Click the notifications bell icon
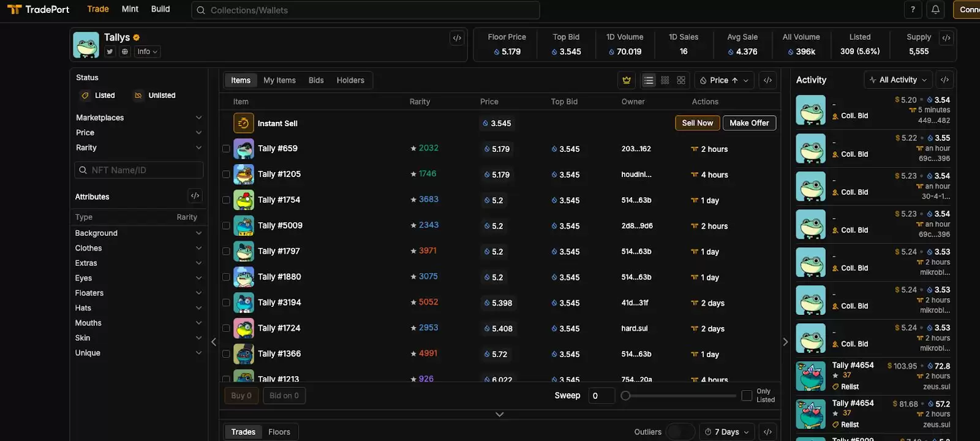This screenshot has width=980, height=441. tap(935, 10)
